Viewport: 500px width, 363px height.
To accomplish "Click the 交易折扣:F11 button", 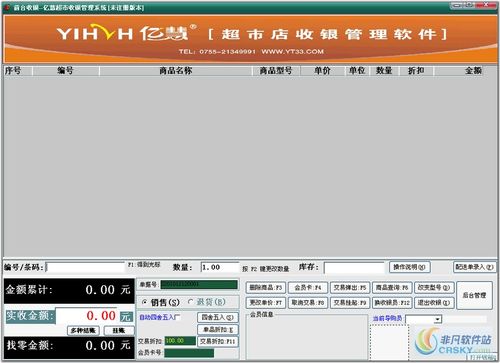I will pos(218,341).
